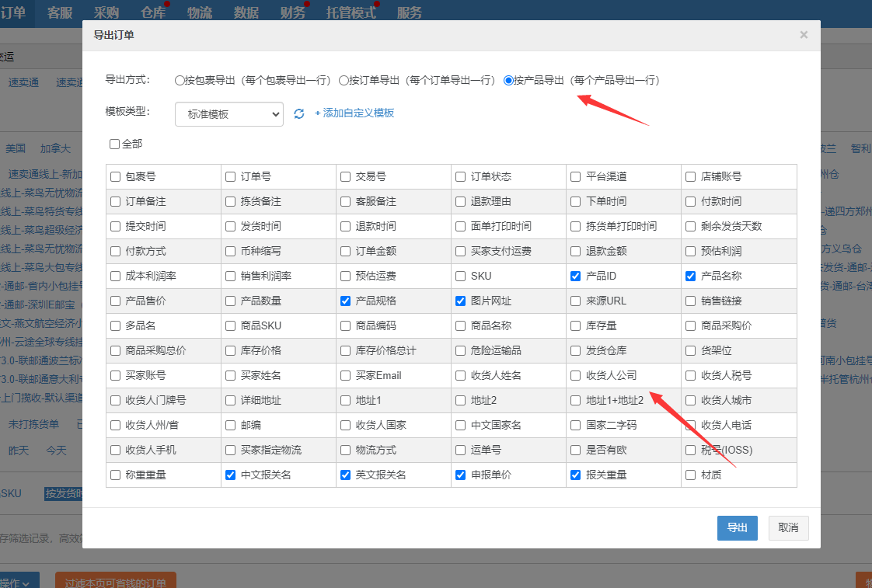
Task: Enable 运单号 checkbox
Action: coord(460,451)
